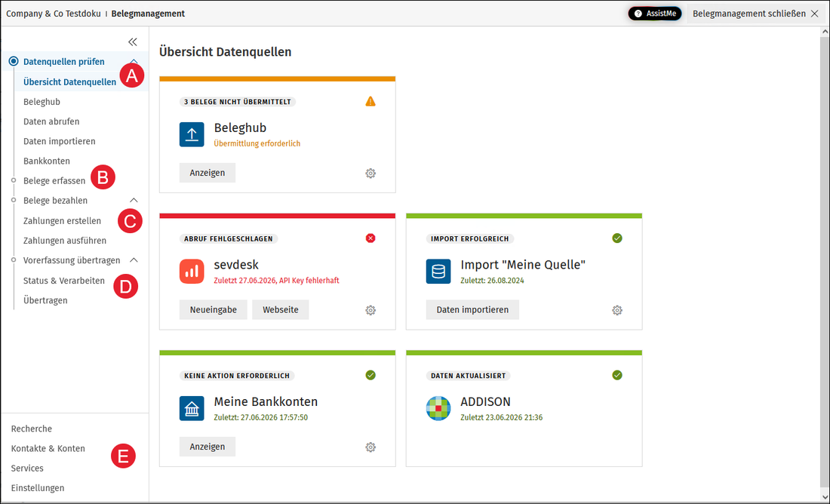Select Zahlungen erstellen
Screen dimensions: 830x504
coord(62,221)
